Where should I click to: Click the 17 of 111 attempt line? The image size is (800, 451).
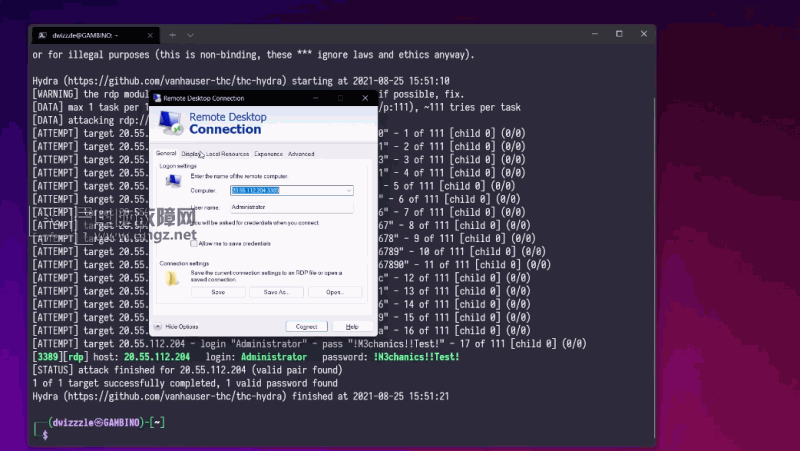(309, 344)
